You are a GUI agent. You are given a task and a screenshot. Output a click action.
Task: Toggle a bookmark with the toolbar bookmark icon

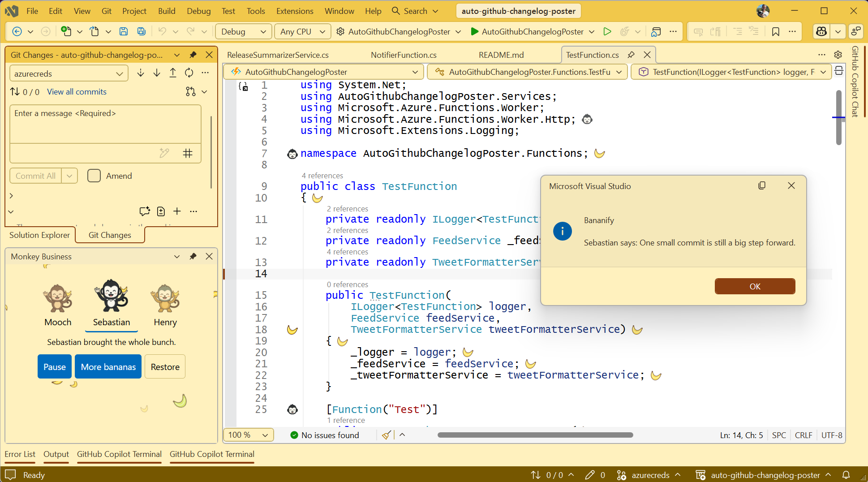(x=776, y=31)
